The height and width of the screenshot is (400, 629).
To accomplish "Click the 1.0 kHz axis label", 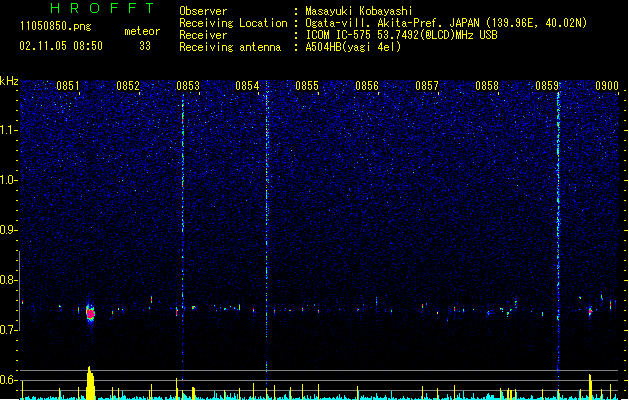I will point(8,180).
